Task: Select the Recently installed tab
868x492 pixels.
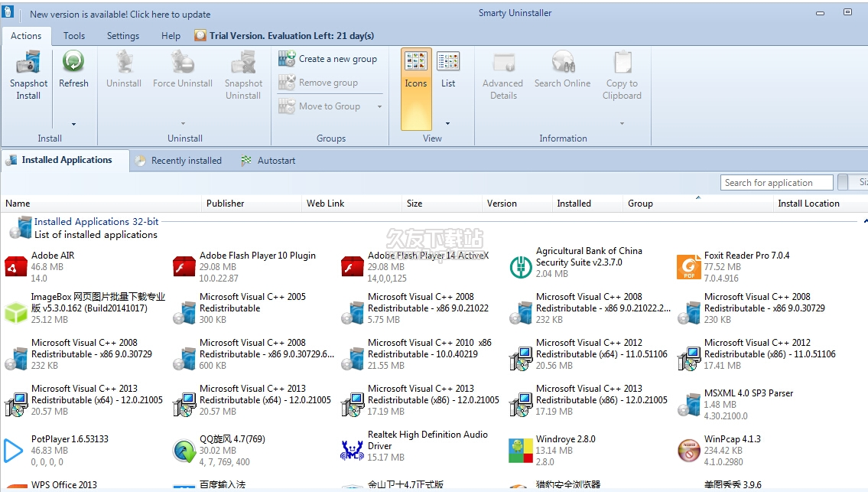Action: 179,161
